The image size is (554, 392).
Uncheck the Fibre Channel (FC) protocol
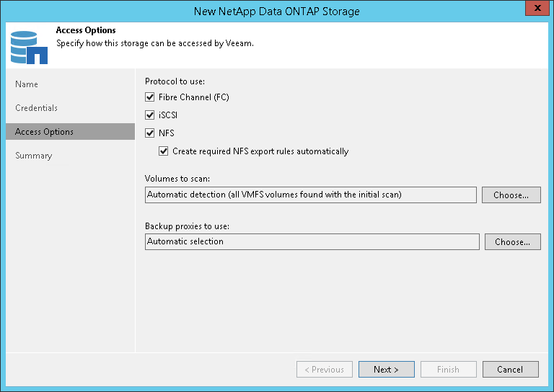pyautogui.click(x=150, y=97)
